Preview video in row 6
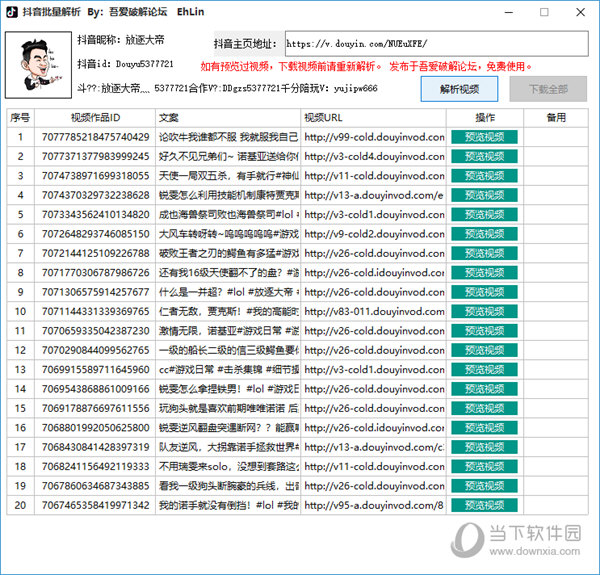600x575 pixels. click(484, 234)
